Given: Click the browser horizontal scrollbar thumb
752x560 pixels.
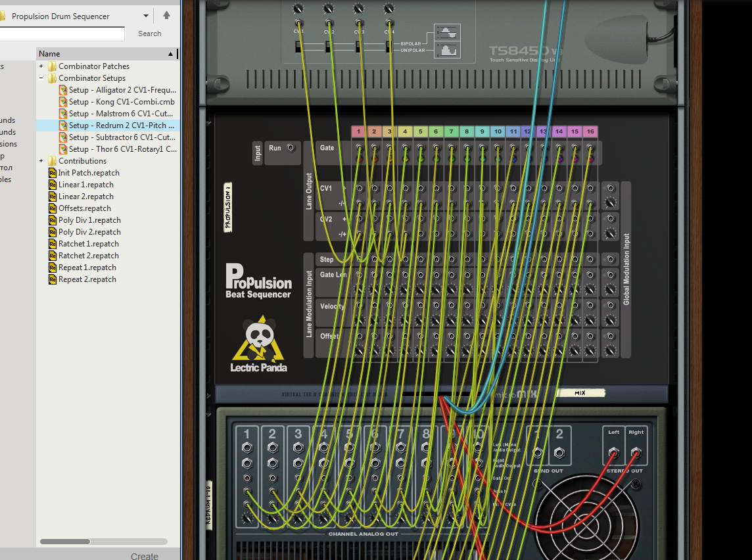Looking at the screenshot, I should (x=64, y=542).
